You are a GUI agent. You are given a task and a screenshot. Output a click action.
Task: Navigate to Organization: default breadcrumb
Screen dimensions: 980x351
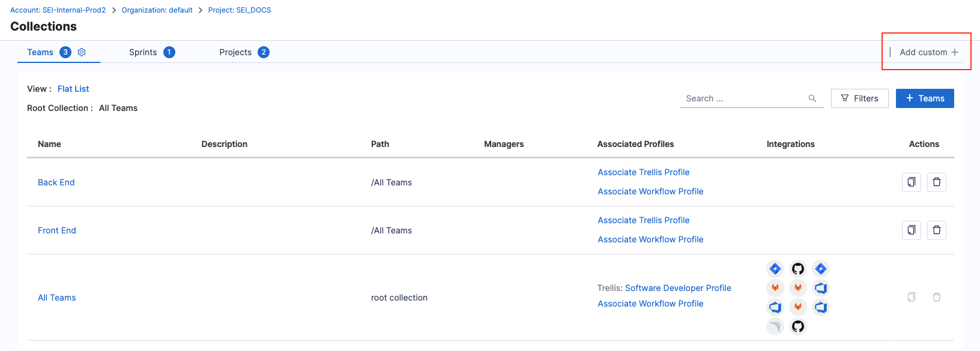click(157, 10)
